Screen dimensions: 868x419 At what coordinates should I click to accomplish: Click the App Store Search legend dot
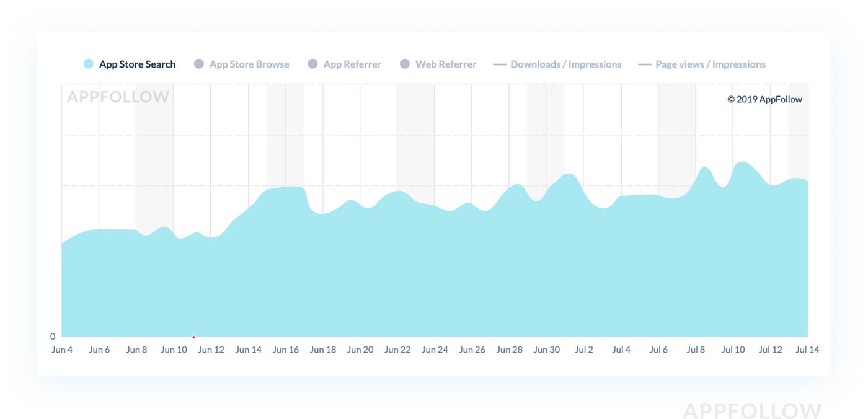pos(89,64)
